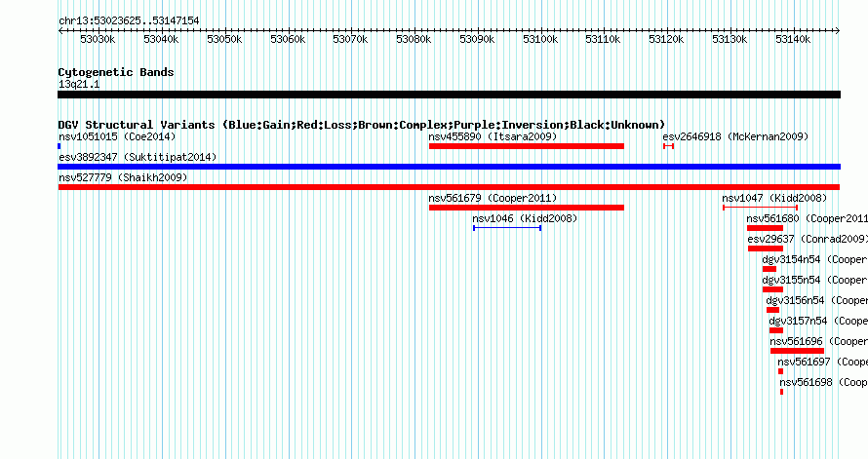Select the red nsv561680 loss bar
The height and width of the screenshot is (459, 868).
765,228
